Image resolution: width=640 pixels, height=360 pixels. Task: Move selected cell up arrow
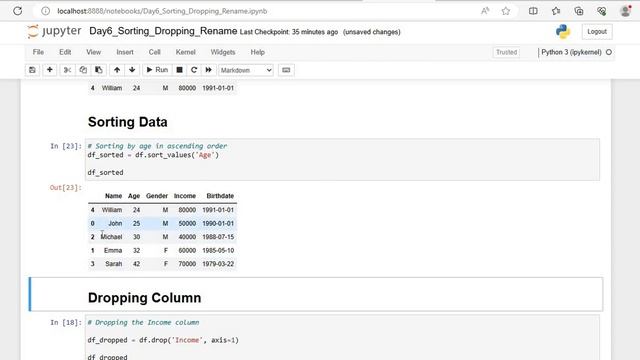117,70
